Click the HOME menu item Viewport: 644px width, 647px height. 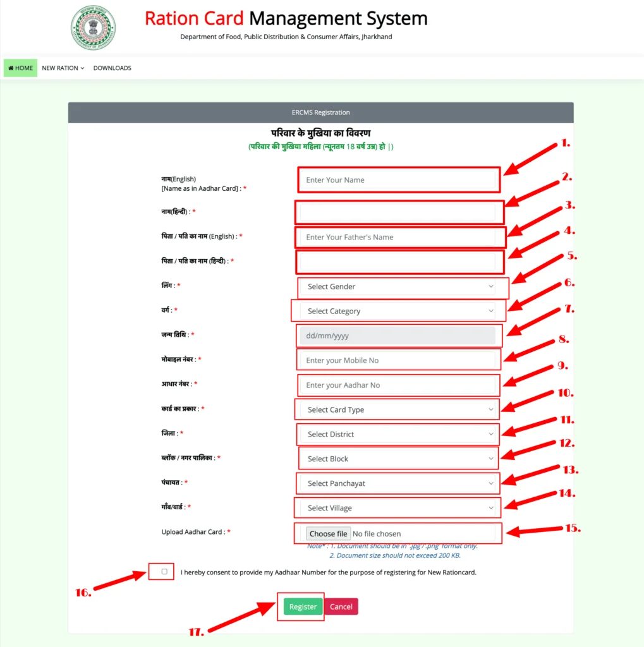click(21, 68)
